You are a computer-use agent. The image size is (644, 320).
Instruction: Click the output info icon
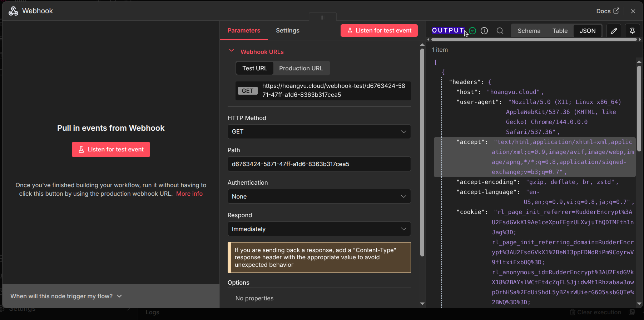(x=484, y=31)
